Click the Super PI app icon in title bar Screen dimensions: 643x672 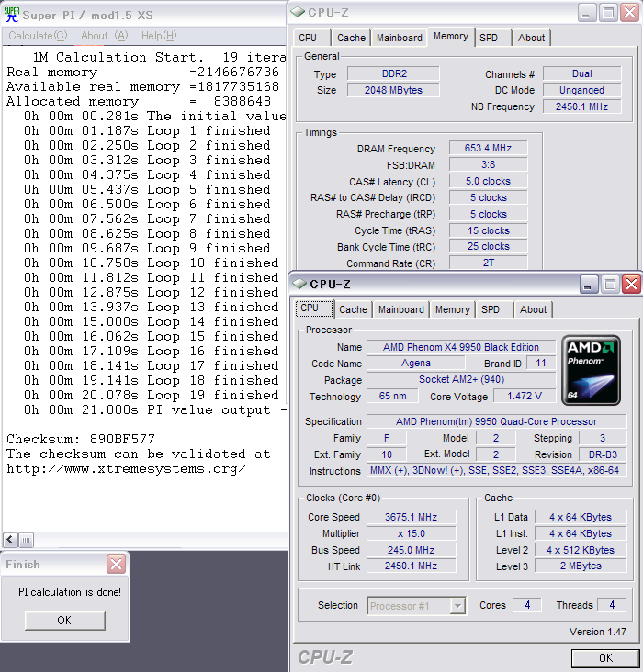(12, 15)
